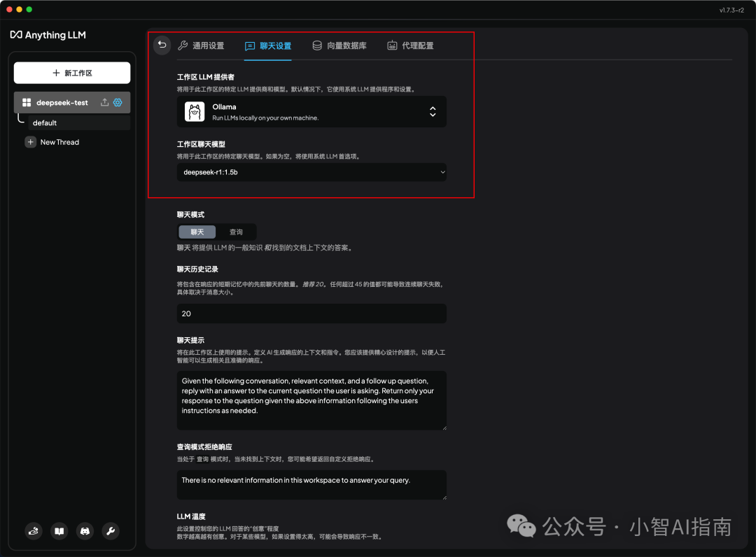Click the robot icon of 代理配置
This screenshot has width=756, height=557.
point(392,45)
